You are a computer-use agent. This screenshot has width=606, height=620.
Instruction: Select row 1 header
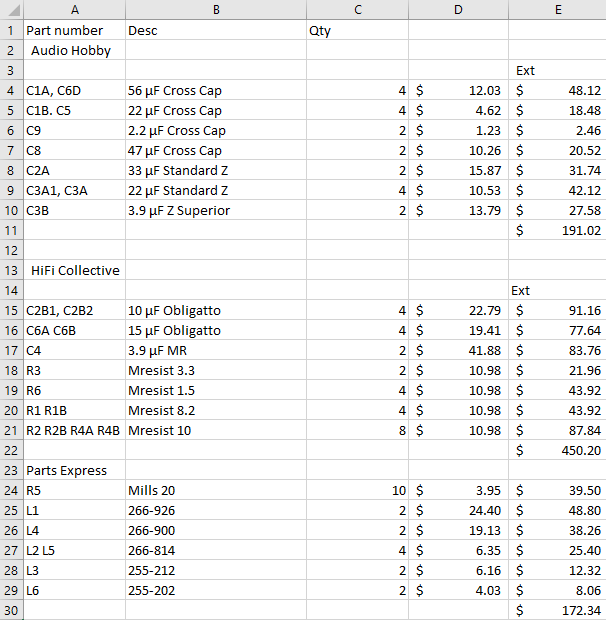[x=11, y=30]
